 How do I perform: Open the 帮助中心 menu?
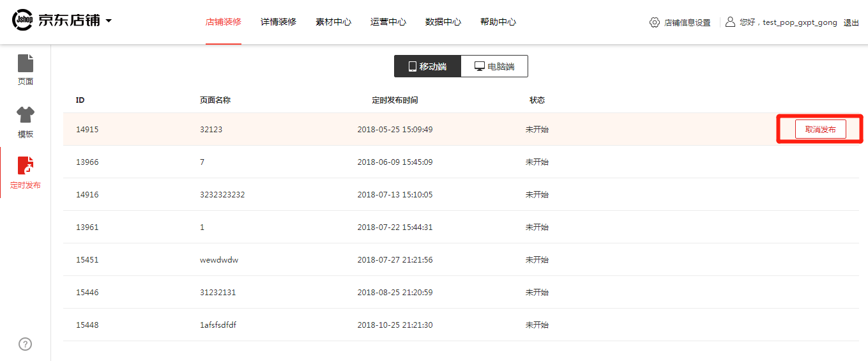pyautogui.click(x=498, y=22)
